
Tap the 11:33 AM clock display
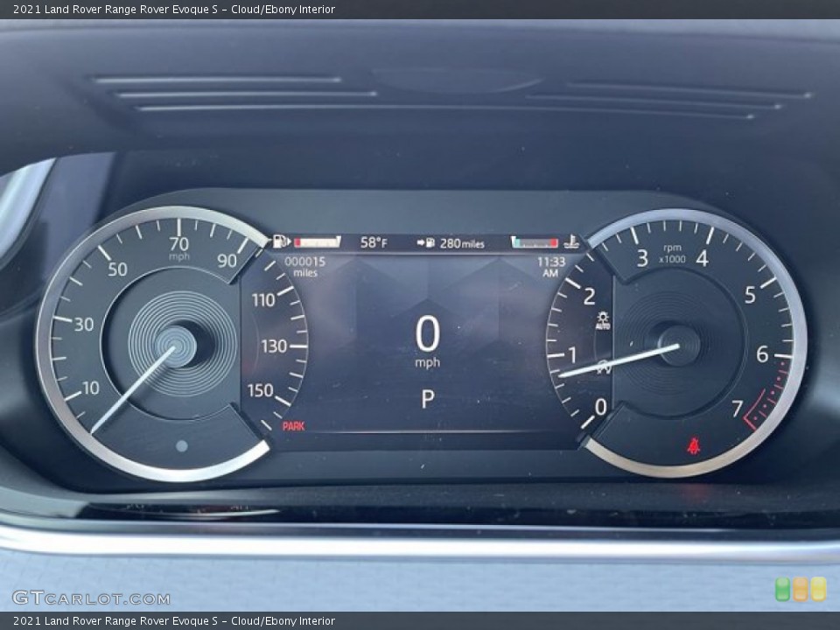point(551,267)
